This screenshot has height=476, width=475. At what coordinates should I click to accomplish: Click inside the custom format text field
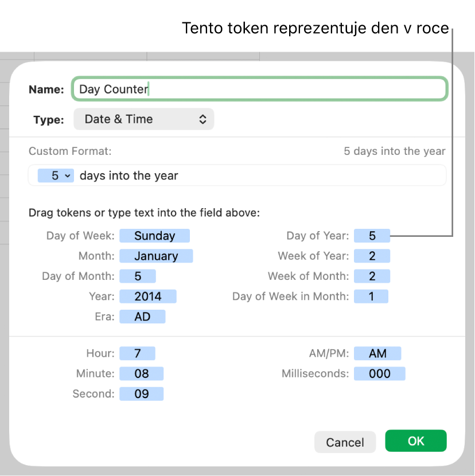(310, 176)
